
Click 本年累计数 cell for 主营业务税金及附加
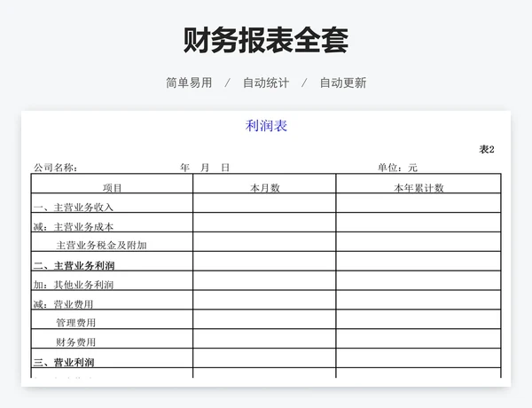point(419,241)
